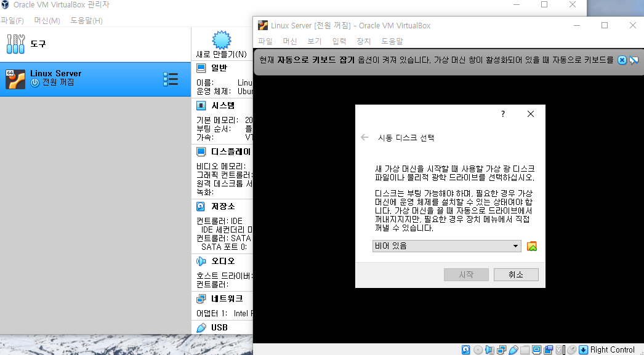Image resolution: width=644 pixels, height=355 pixels.
Task: Click the 시스템 section chip icon
Action: 201,105
